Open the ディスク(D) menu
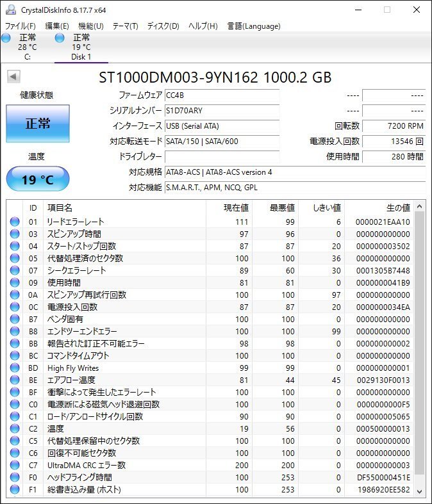 coord(163,26)
